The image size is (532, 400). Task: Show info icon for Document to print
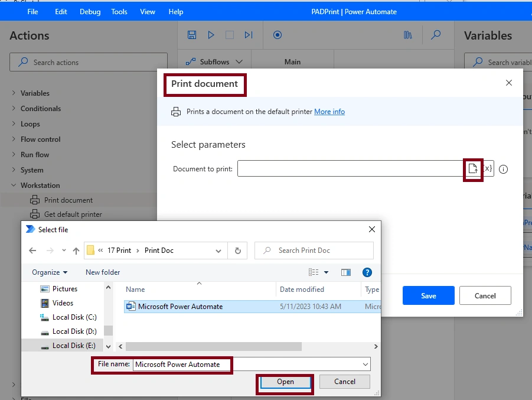pyautogui.click(x=504, y=169)
